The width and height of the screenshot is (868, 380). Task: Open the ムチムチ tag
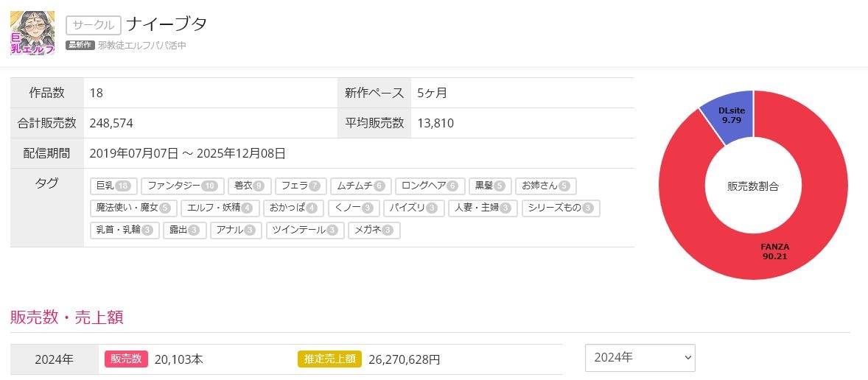(x=360, y=186)
